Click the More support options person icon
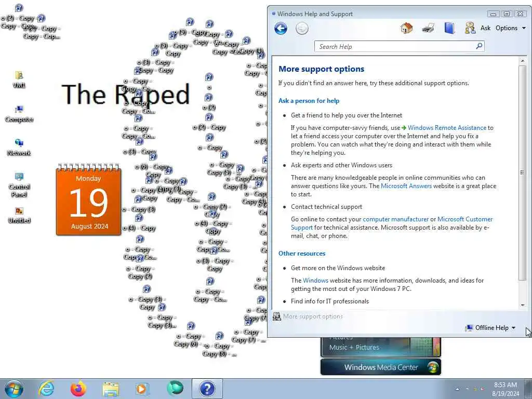532x399 pixels. pos(277,316)
